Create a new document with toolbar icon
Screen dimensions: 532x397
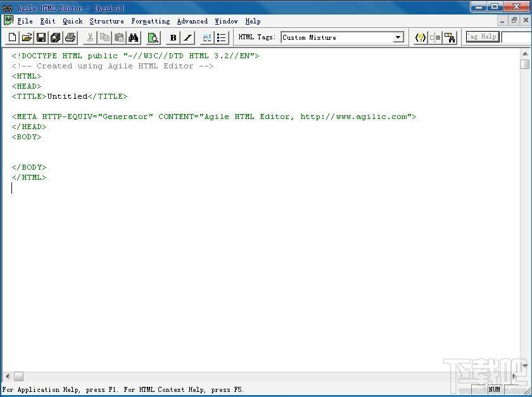click(x=12, y=37)
